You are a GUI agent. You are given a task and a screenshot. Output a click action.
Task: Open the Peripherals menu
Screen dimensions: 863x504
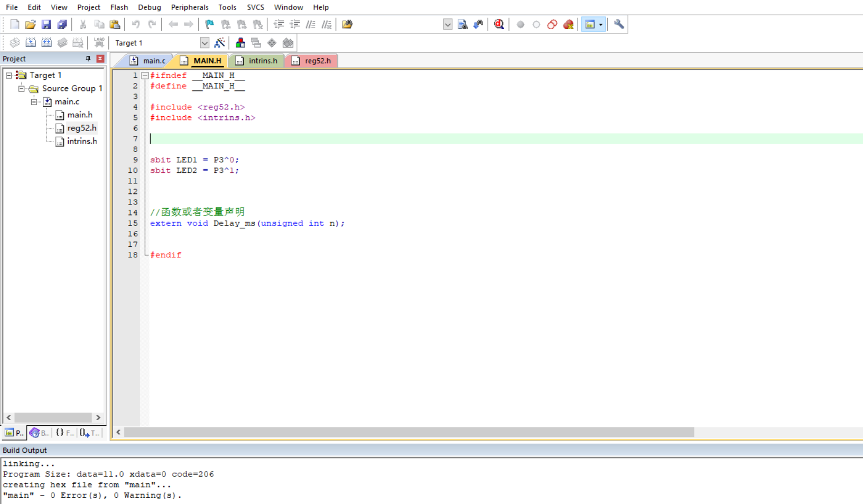190,7
